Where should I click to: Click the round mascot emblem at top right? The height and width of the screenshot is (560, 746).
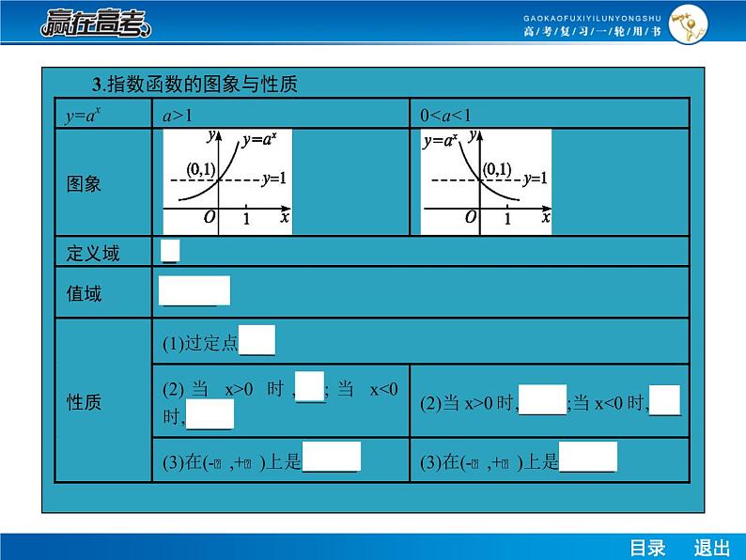tap(688, 23)
